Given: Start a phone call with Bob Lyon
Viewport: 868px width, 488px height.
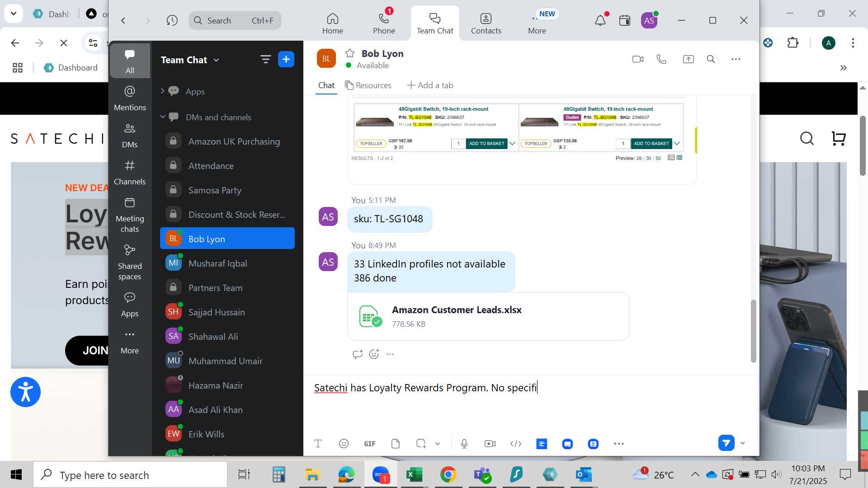Looking at the screenshot, I should (661, 59).
